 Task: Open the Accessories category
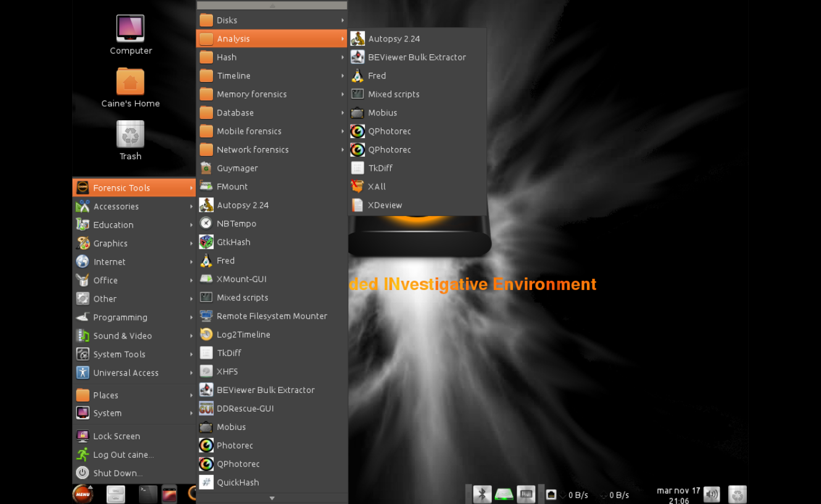[x=134, y=206]
